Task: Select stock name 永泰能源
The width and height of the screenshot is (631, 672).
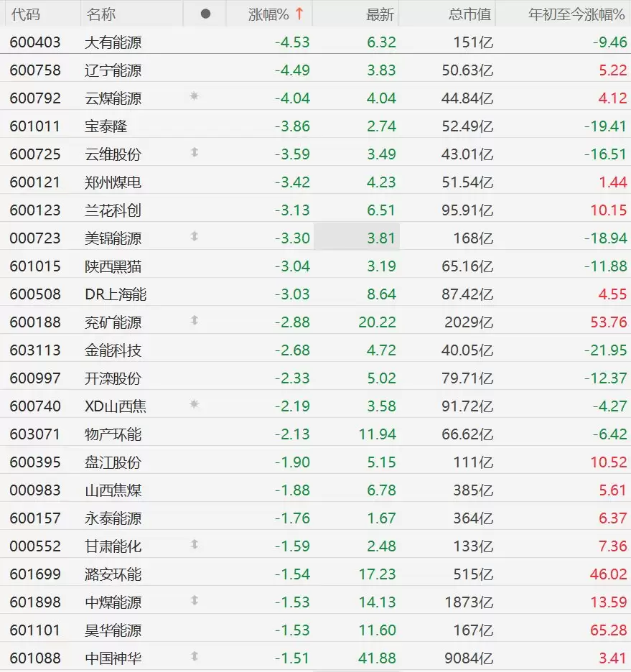Action: (x=113, y=518)
